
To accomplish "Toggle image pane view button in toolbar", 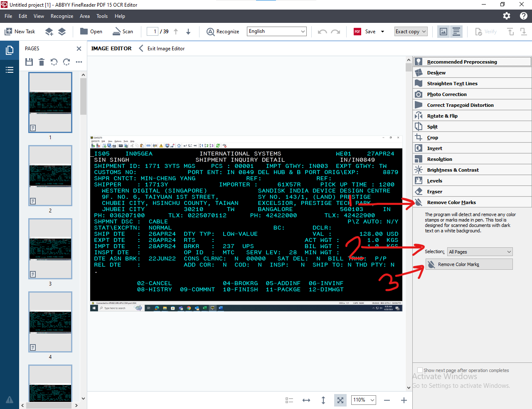I will pyautogui.click(x=443, y=32).
